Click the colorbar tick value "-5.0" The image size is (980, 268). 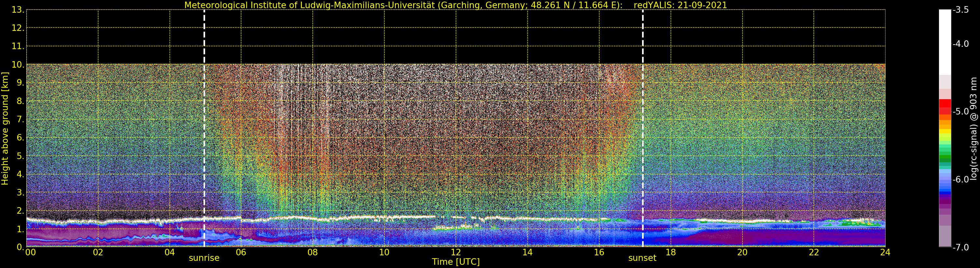tap(960, 112)
